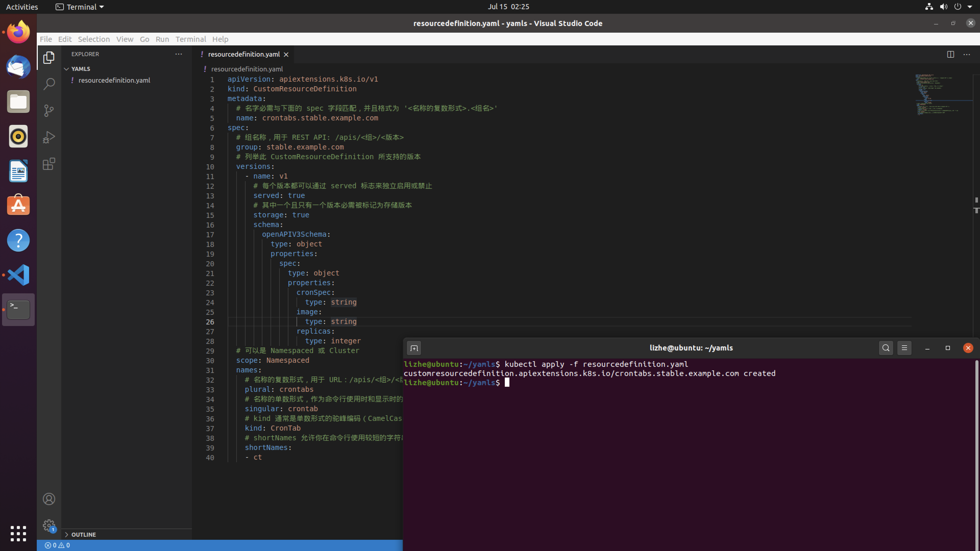Open Files manager from the dock
Image resolution: width=980 pixels, height=551 pixels.
pos(18,102)
